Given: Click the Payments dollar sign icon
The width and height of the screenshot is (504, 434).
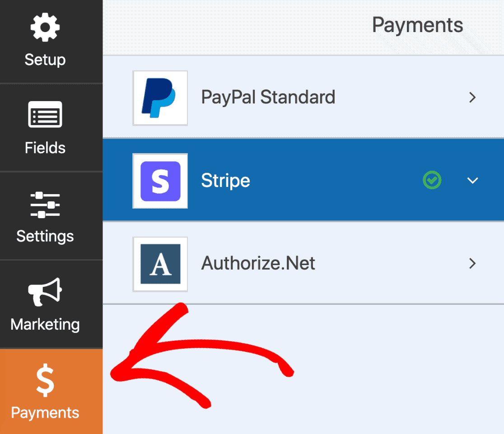Looking at the screenshot, I should tap(45, 380).
